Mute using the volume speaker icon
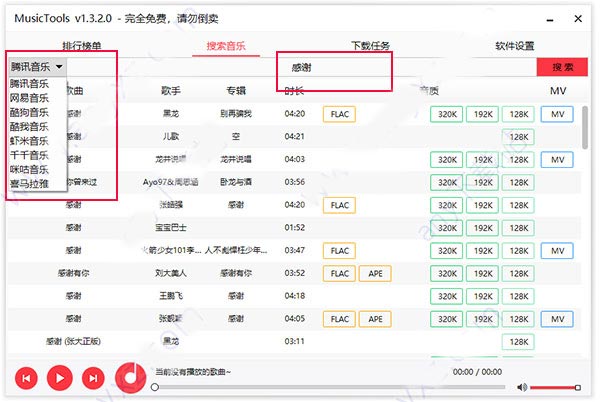Image resolution: width=600 pixels, height=402 pixels. 522,387
